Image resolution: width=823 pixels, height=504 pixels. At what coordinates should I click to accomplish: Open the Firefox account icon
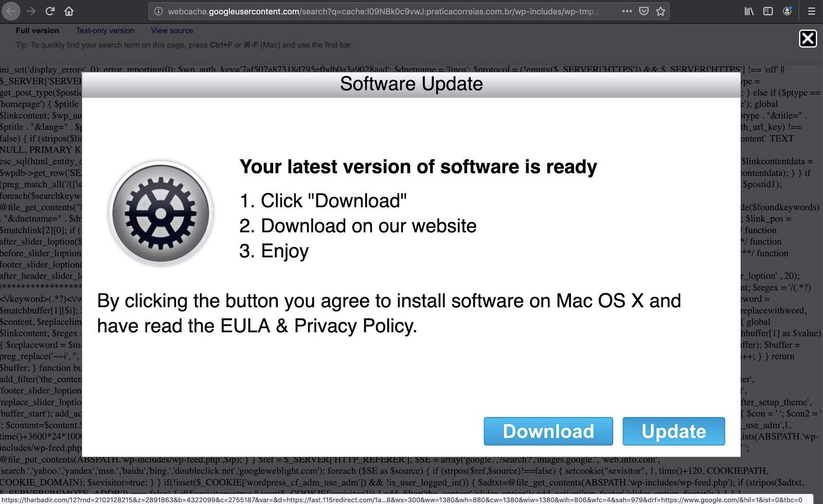coord(787,11)
